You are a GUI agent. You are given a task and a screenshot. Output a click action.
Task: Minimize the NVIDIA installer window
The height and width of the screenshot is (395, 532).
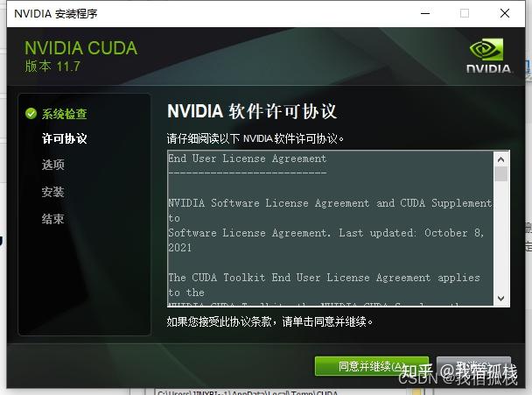pos(425,13)
